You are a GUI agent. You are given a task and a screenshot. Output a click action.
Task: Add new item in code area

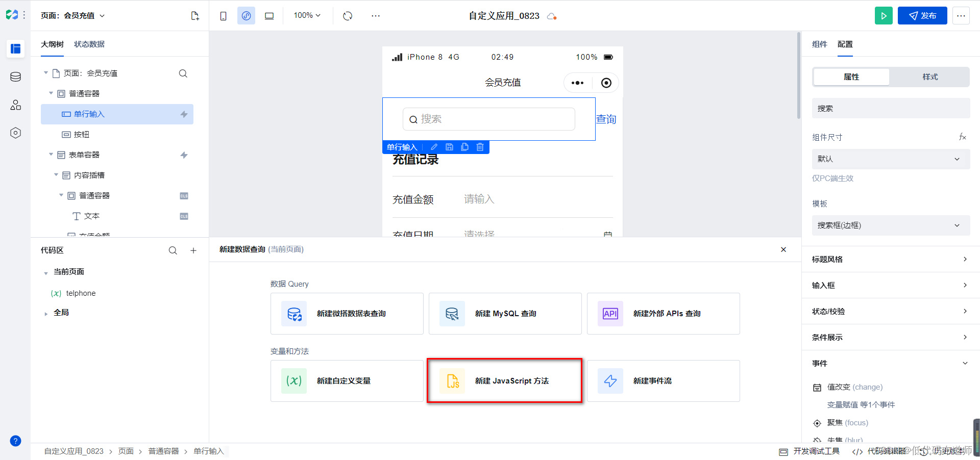tap(193, 250)
